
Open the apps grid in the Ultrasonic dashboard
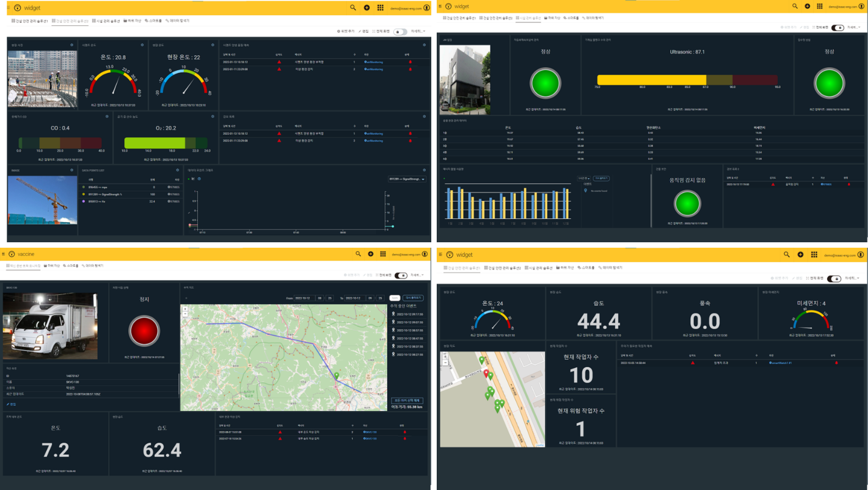pyautogui.click(x=820, y=6)
